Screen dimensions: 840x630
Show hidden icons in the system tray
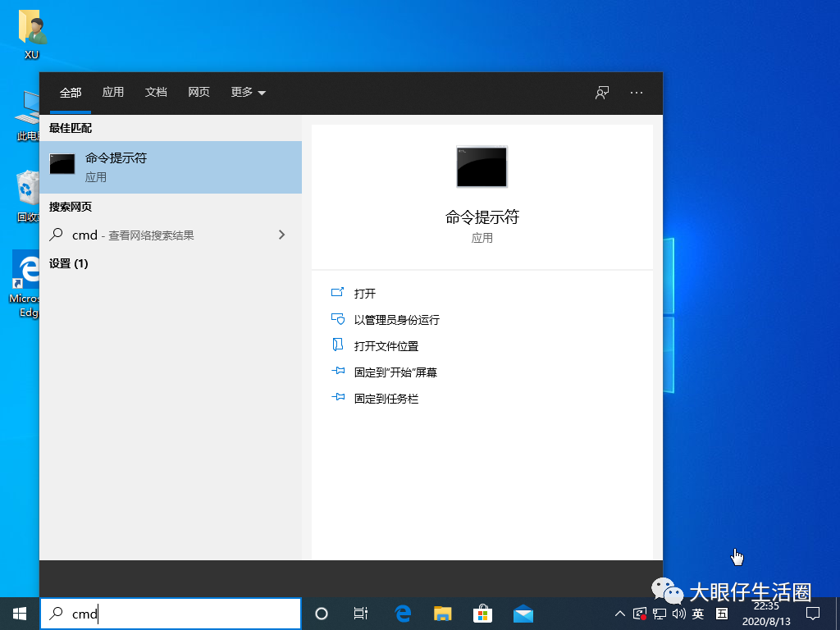pyautogui.click(x=620, y=613)
